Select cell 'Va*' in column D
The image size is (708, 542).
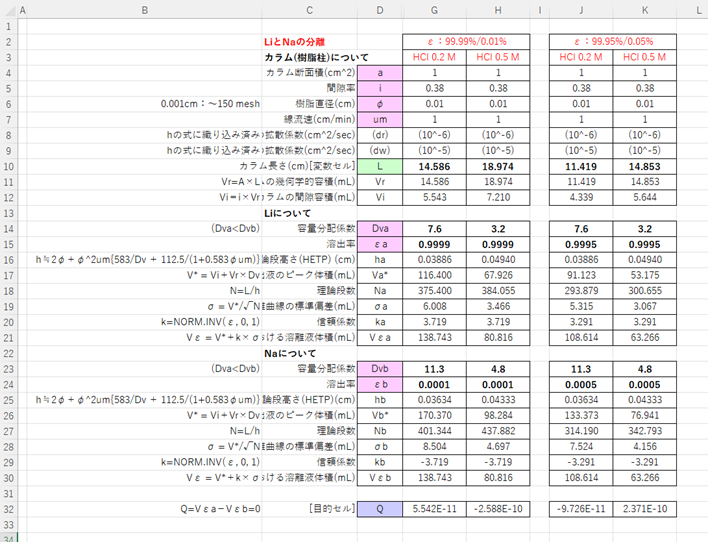(x=380, y=276)
